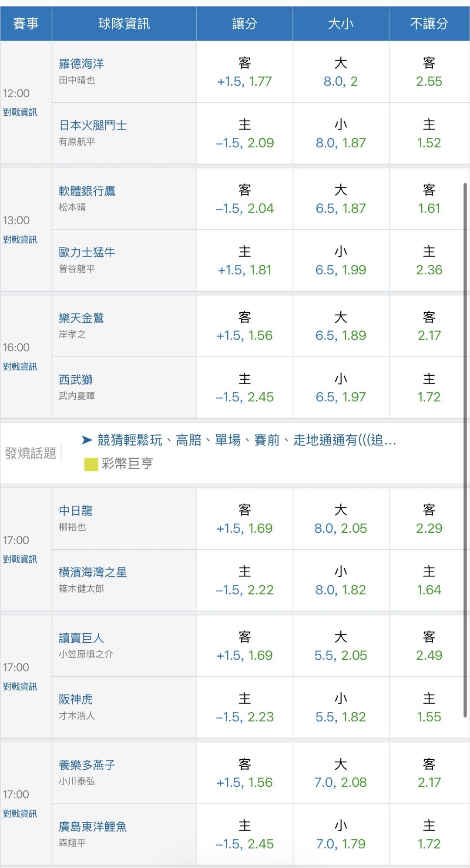470x868 pixels.
Task: Open the 競猜輕鬆玩 hot topic link
Action: pos(247,441)
